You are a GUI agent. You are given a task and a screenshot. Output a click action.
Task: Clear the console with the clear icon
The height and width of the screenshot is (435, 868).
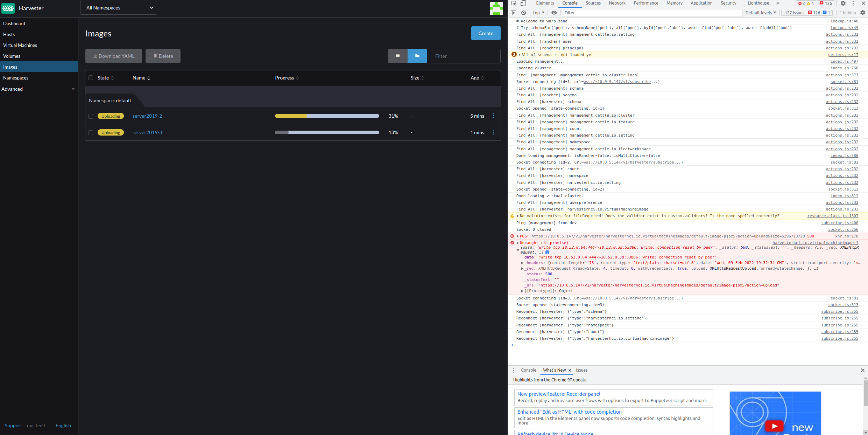523,13
